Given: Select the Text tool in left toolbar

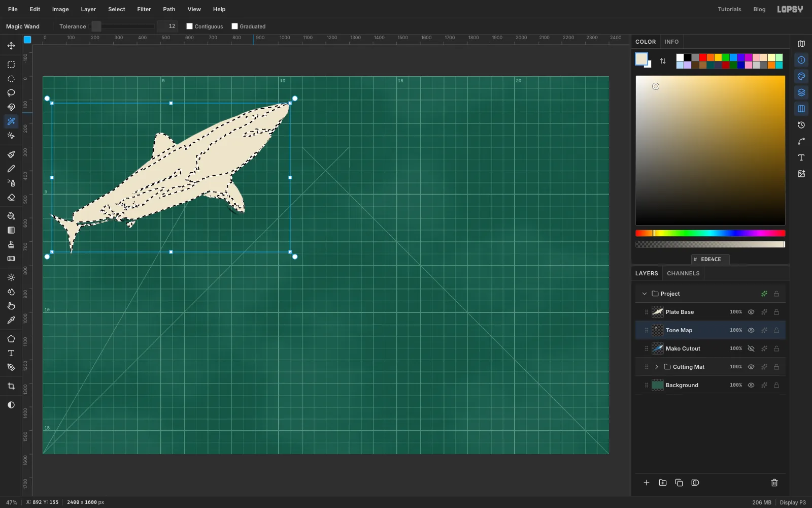Looking at the screenshot, I should click(x=11, y=353).
